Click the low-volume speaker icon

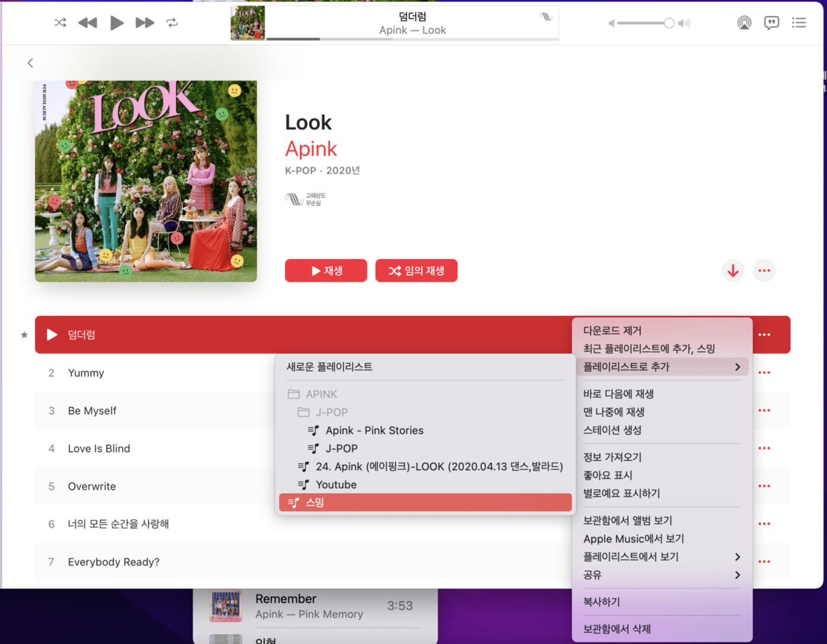tap(612, 23)
